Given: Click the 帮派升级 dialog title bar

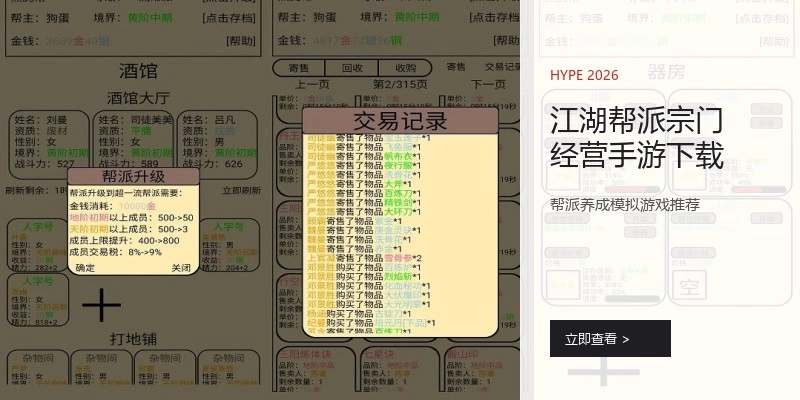Looking at the screenshot, I should pyautogui.click(x=133, y=177).
